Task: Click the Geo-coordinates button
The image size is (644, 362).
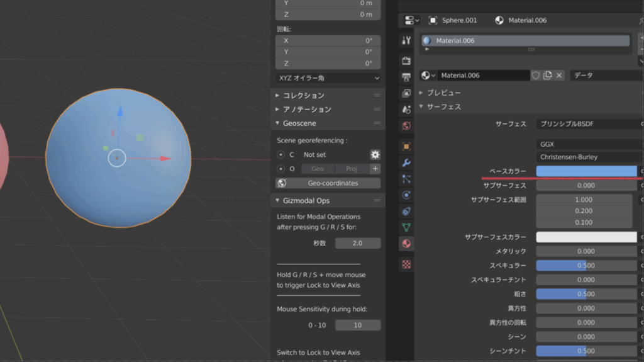Action: pyautogui.click(x=328, y=183)
